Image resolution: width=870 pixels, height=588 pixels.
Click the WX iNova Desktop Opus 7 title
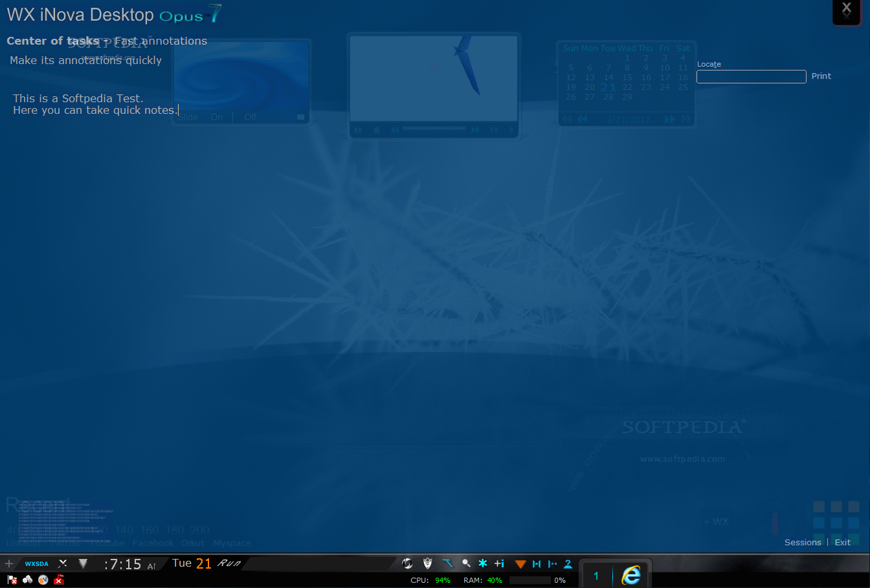(115, 14)
